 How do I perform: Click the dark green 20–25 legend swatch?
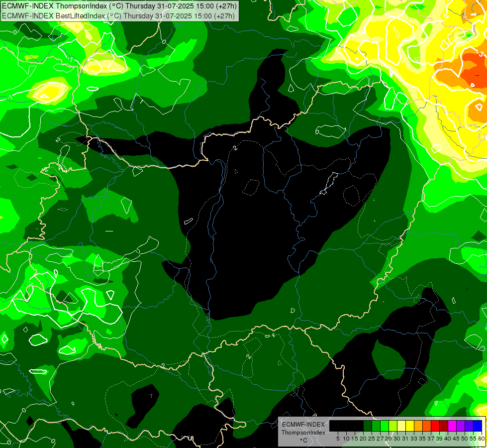click(368, 426)
